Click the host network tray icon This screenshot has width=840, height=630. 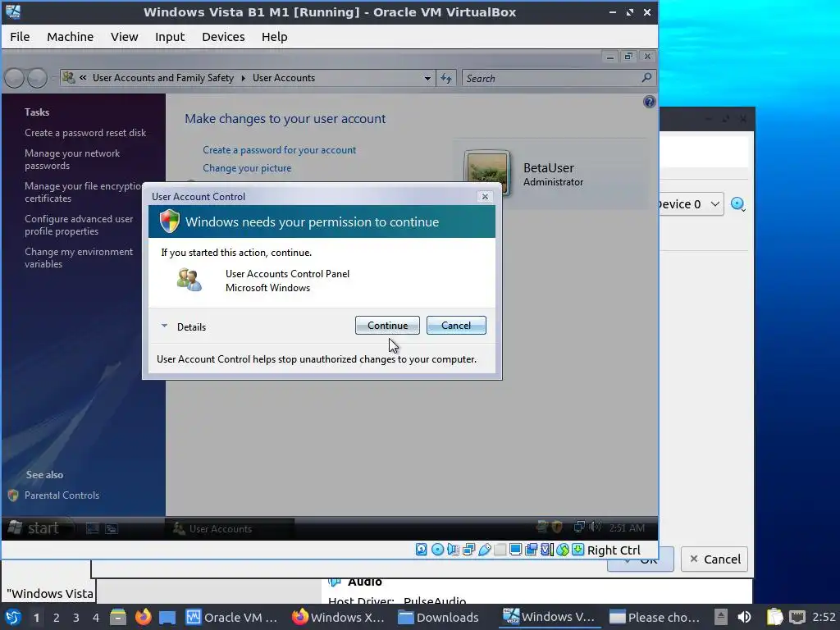pyautogui.click(x=797, y=617)
